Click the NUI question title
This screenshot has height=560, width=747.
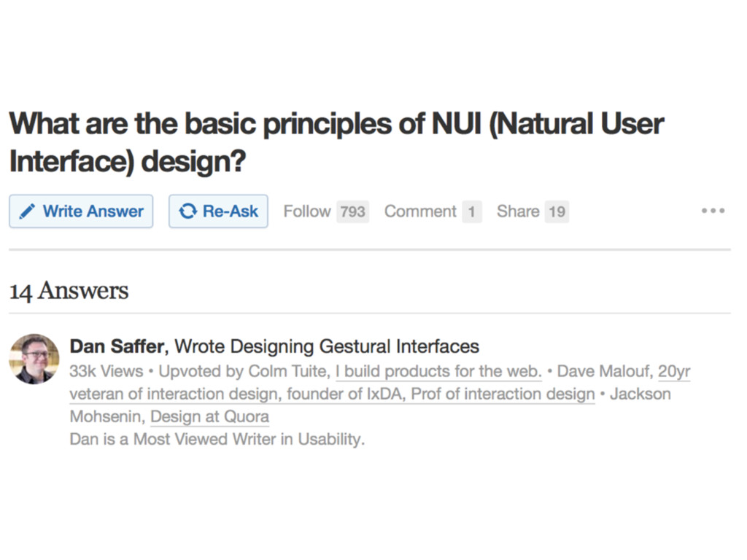pyautogui.click(x=336, y=142)
